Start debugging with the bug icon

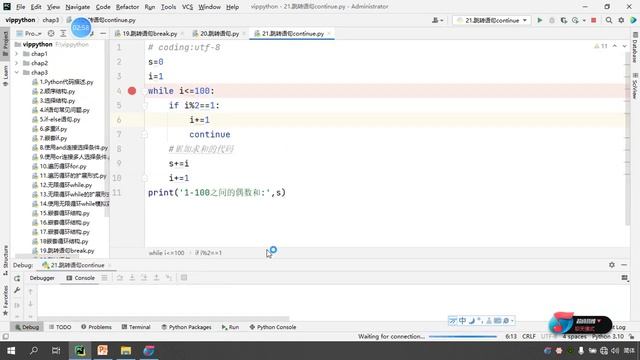coord(552,20)
